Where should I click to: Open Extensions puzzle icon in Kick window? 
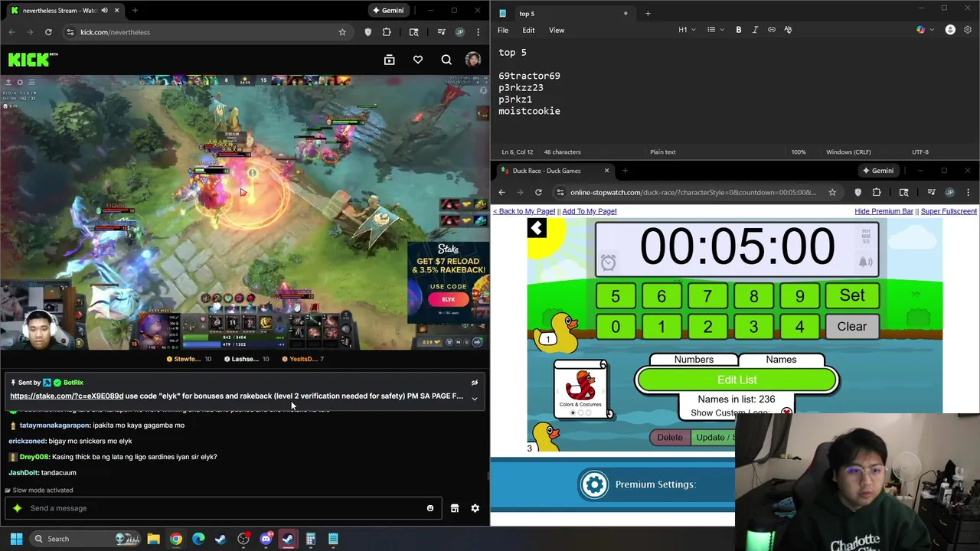tap(387, 32)
